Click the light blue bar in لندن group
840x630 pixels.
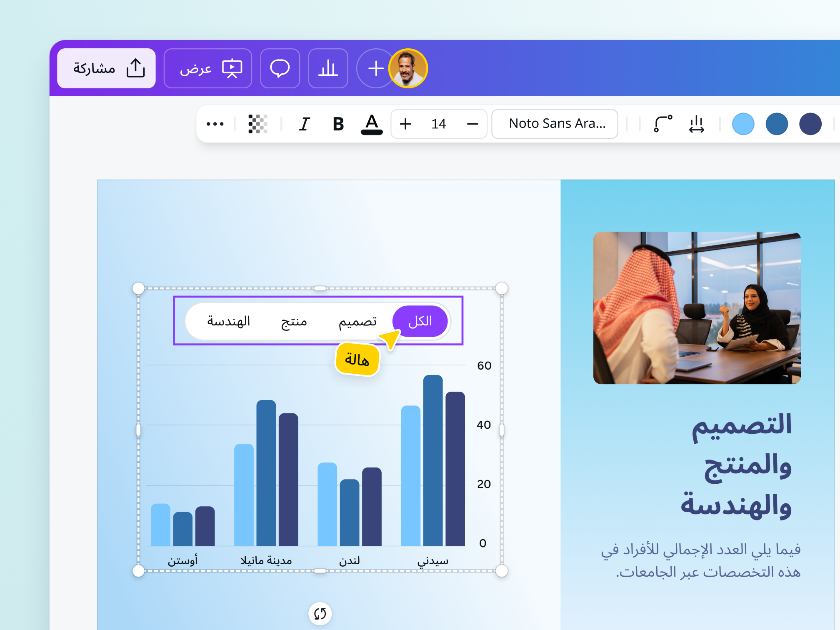point(327,504)
